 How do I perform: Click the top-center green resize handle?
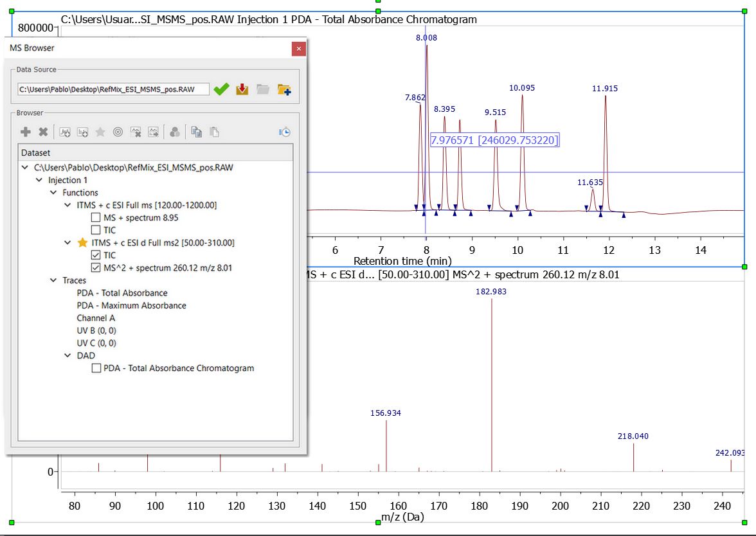click(378, 10)
